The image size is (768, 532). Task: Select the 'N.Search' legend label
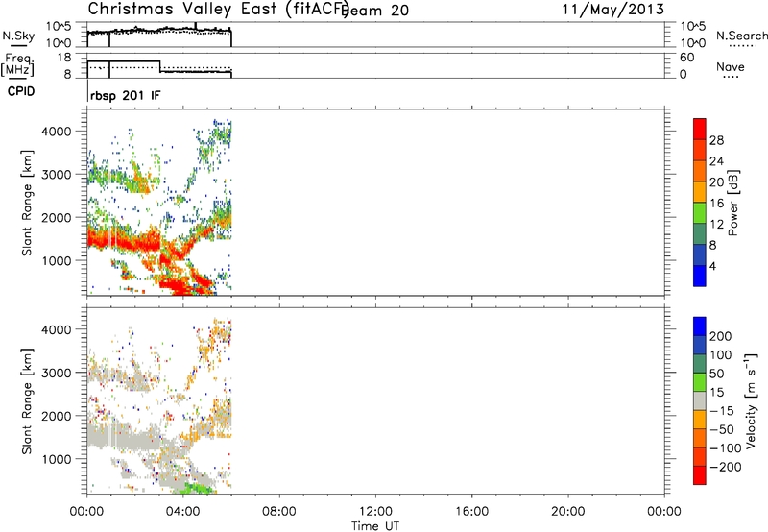[741, 36]
